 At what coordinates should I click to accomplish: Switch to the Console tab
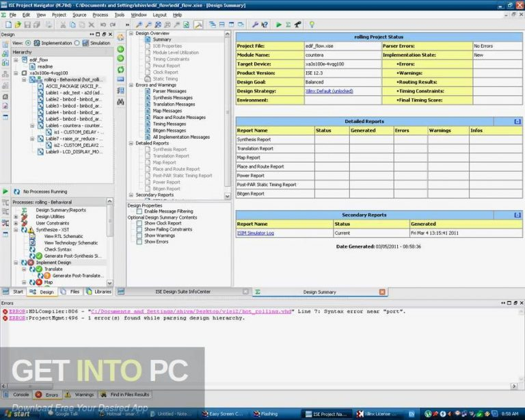tap(16, 395)
